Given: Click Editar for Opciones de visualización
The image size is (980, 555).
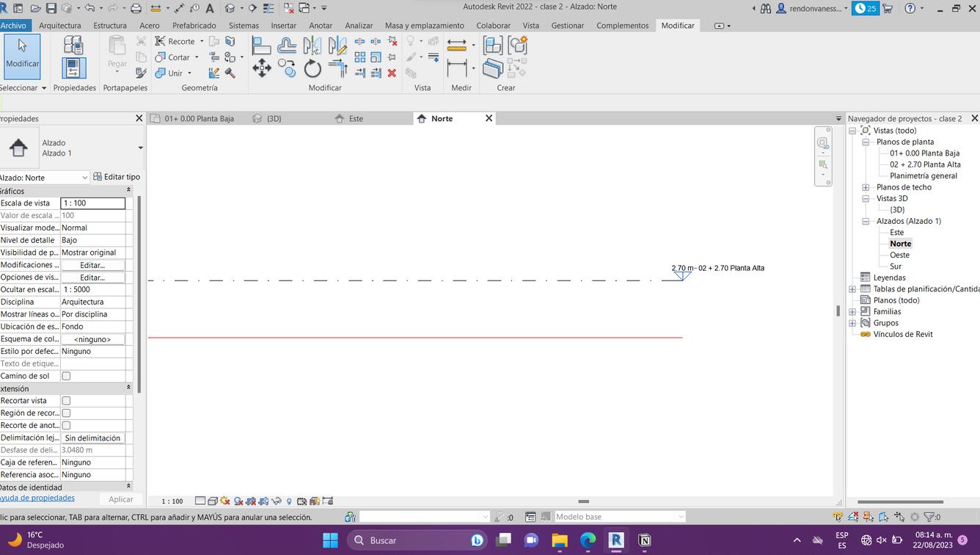Looking at the screenshot, I should (x=92, y=277).
